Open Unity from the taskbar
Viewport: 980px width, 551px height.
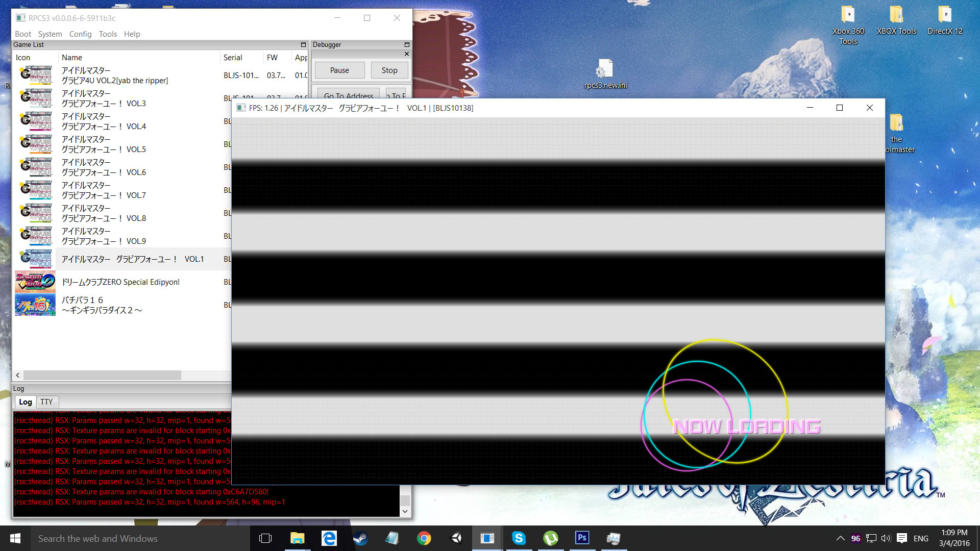456,538
